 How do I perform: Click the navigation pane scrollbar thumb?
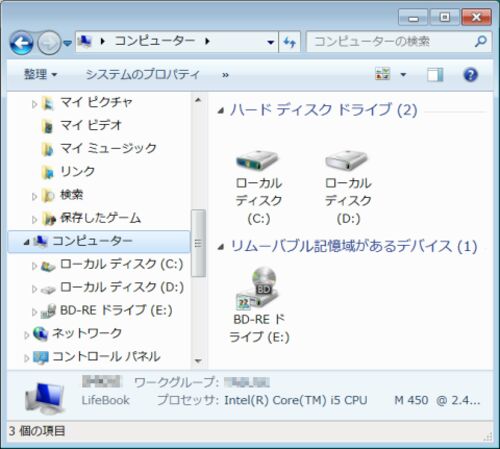pos(198,243)
